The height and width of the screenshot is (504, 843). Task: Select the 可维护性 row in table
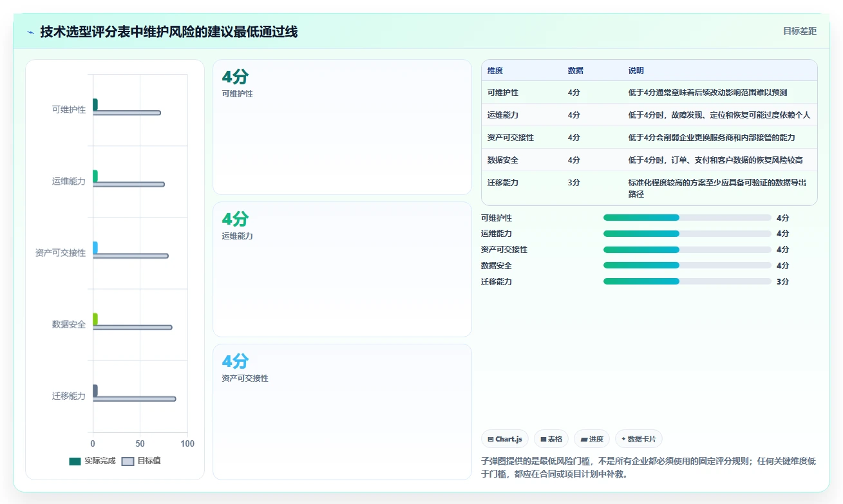pyautogui.click(x=649, y=92)
